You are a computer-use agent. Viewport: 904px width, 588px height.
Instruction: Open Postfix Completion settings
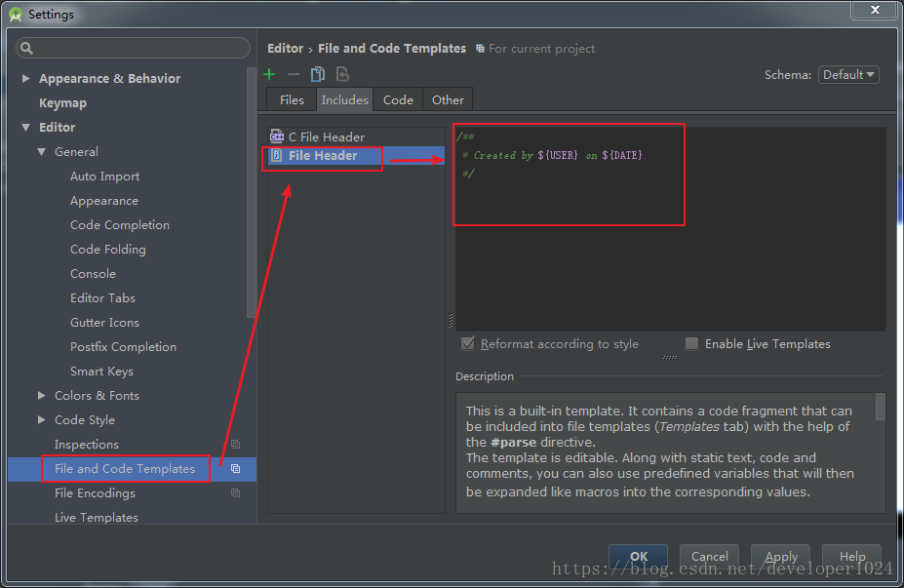point(124,346)
